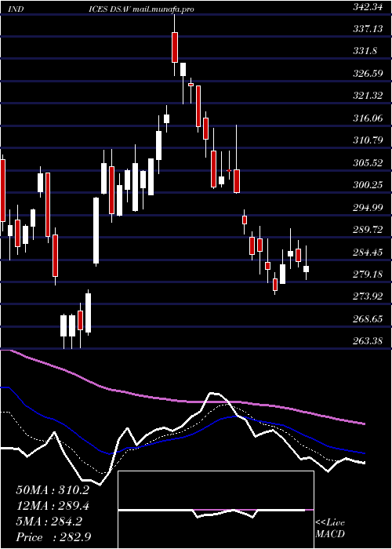
Task: Click the 321.32 price axis label
Action: (368, 96)
